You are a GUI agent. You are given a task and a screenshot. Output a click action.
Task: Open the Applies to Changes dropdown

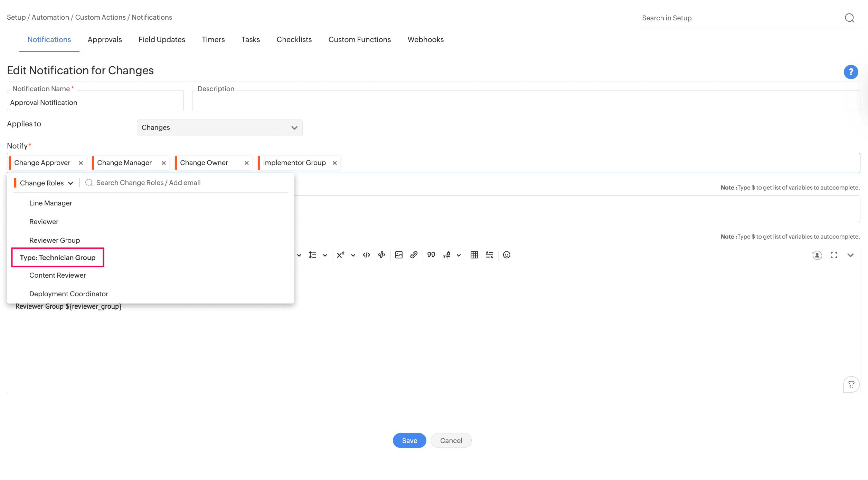pos(220,127)
